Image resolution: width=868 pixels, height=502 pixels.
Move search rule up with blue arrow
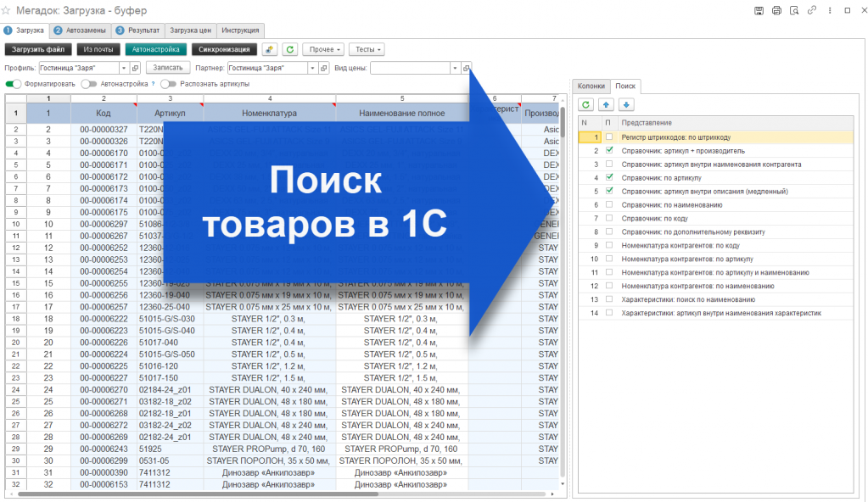point(606,104)
